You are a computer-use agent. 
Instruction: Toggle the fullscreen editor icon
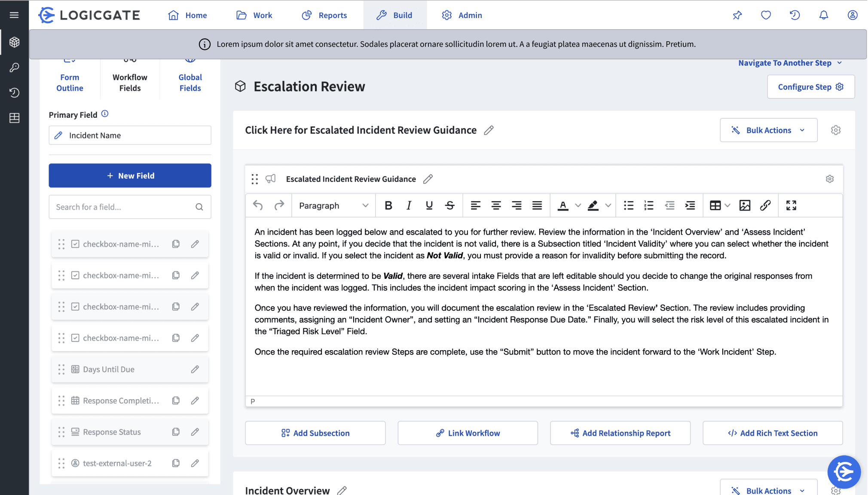point(791,205)
